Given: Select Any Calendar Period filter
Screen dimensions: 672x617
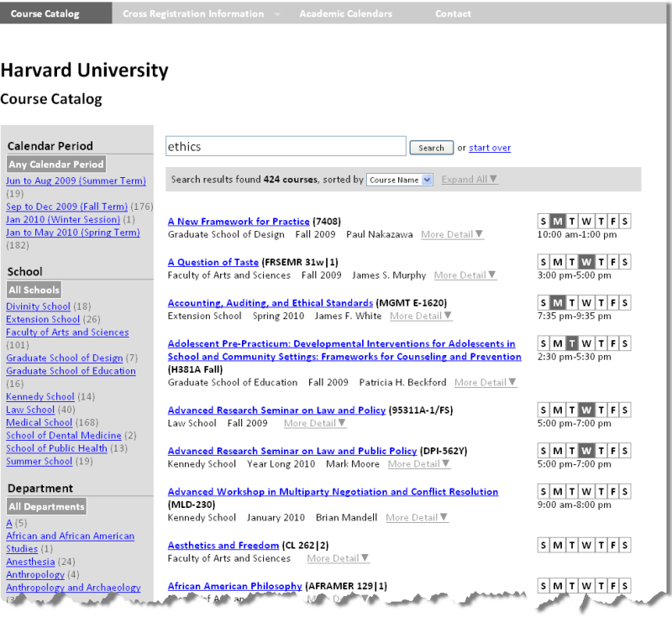Looking at the screenshot, I should pos(56,165).
